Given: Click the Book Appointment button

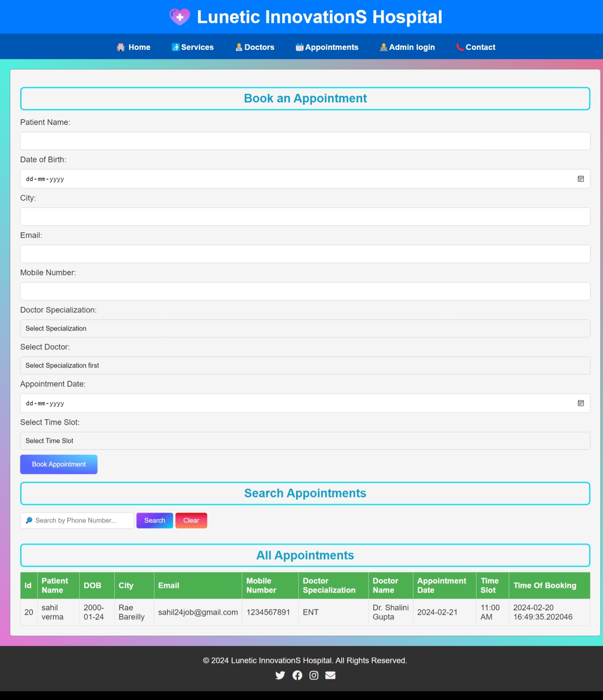Looking at the screenshot, I should 59,464.
